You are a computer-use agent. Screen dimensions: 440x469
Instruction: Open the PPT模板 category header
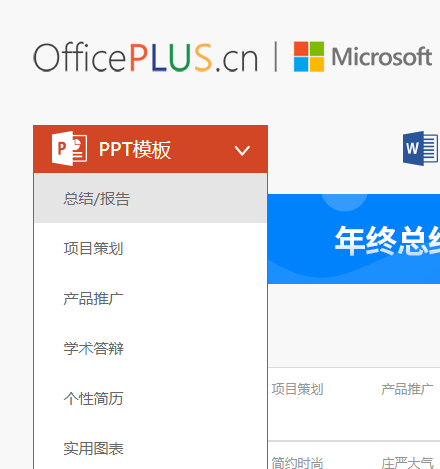pyautogui.click(x=150, y=149)
